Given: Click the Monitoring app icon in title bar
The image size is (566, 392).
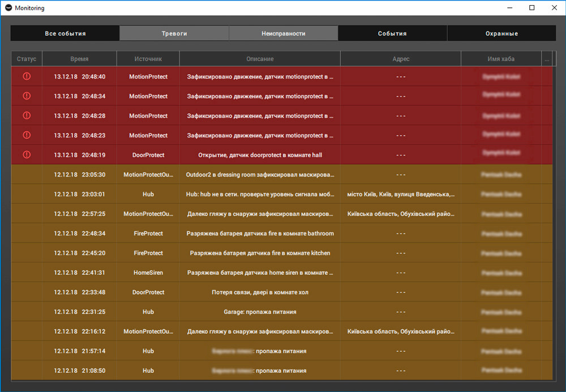Looking at the screenshot, I should coord(8,8).
